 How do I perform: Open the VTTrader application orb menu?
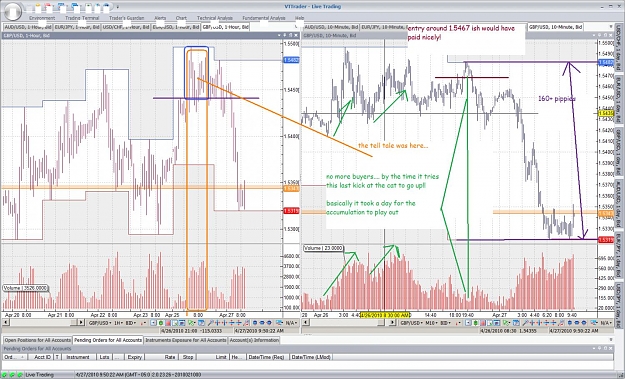(12, 11)
